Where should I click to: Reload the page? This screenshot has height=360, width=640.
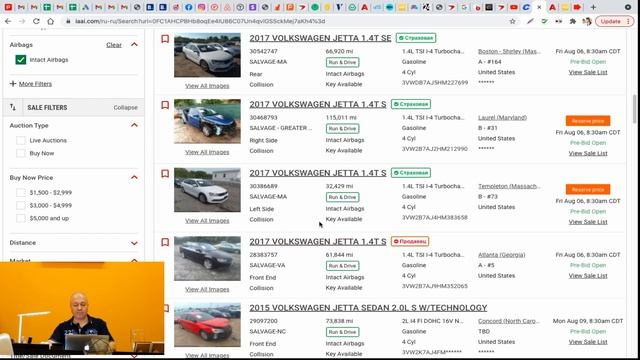point(36,21)
